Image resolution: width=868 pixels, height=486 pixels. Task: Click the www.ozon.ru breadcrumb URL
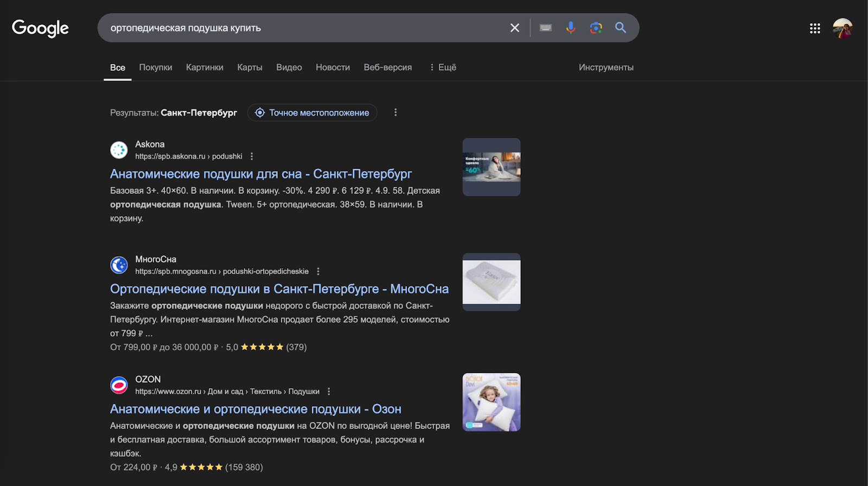click(227, 392)
